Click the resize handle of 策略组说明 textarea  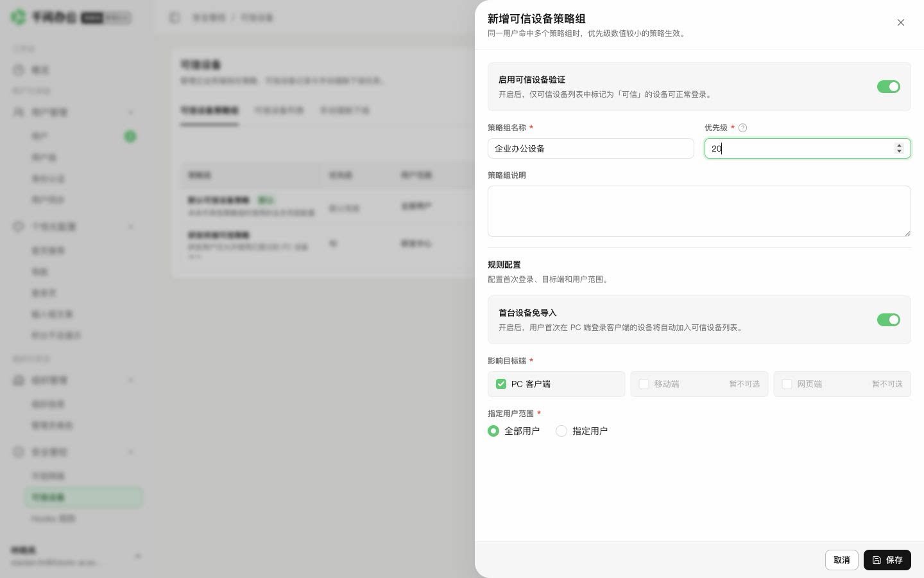[907, 233]
